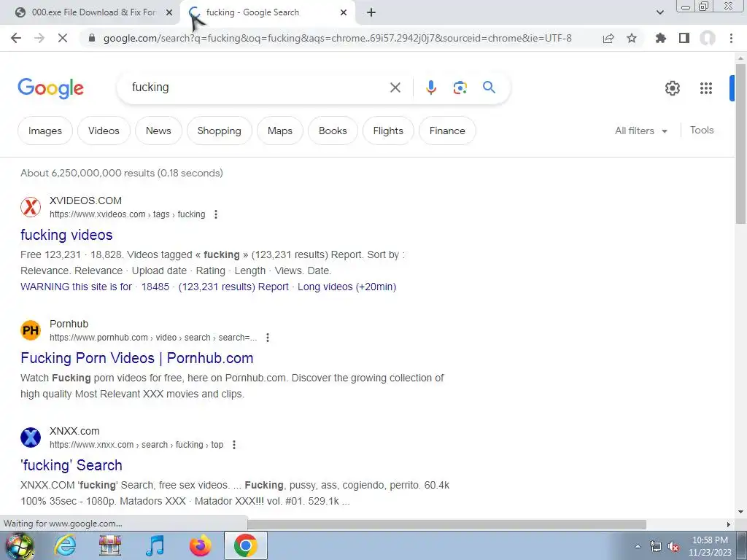Screen dimensions: 747x560
Task: Launch Firefox from the taskbar
Action: [x=200, y=545]
